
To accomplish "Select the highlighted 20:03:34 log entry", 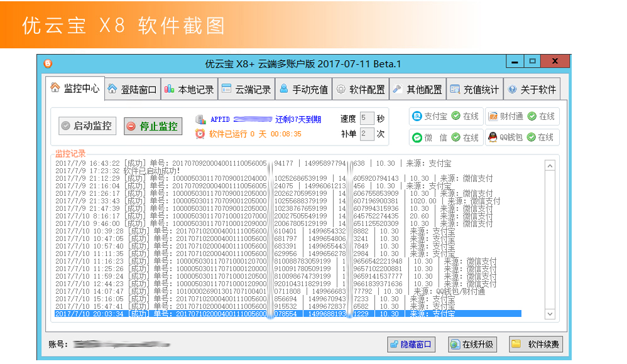I will click(287, 314).
